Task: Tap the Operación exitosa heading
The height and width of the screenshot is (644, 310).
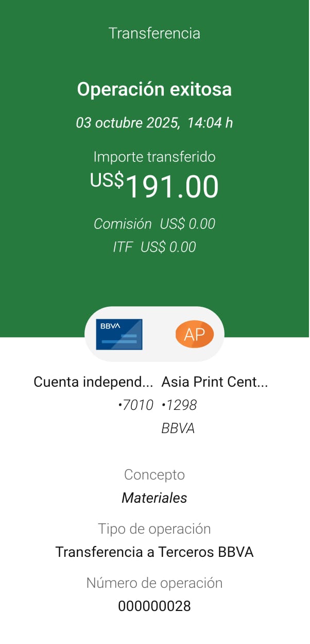Action: [154, 89]
